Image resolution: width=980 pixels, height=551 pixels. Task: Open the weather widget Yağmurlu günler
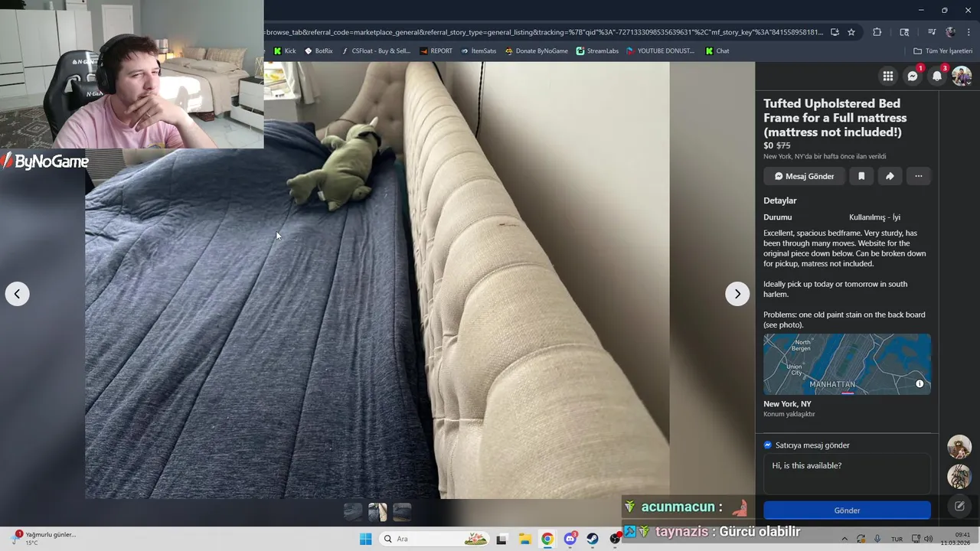tap(44, 538)
